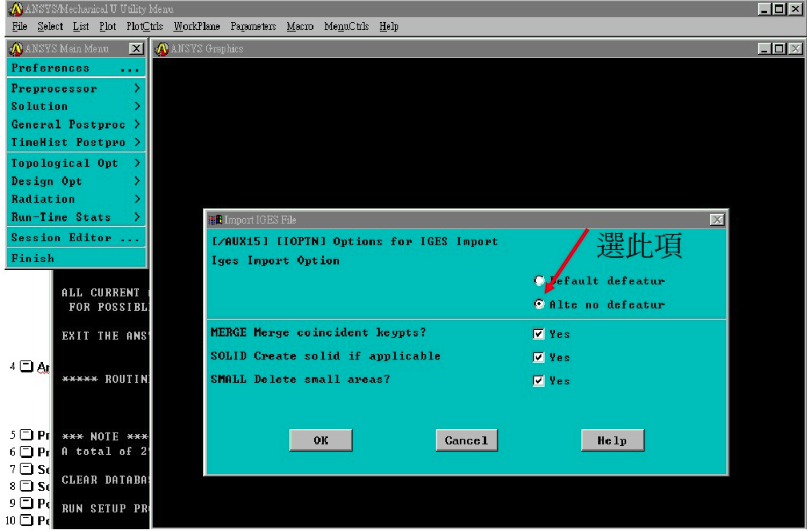
Task: Select the Default defeatur radio option
Action: coord(539,280)
